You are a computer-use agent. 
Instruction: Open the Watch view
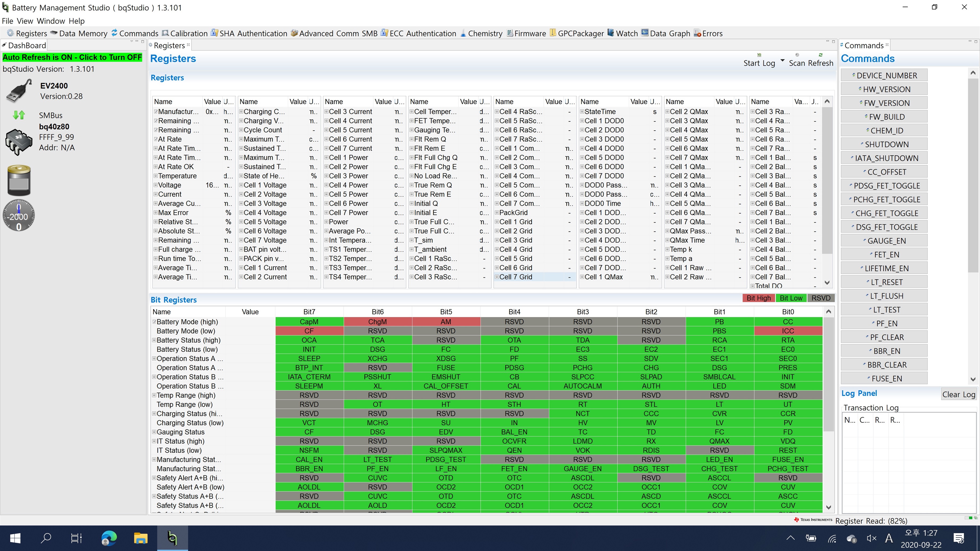[623, 33]
